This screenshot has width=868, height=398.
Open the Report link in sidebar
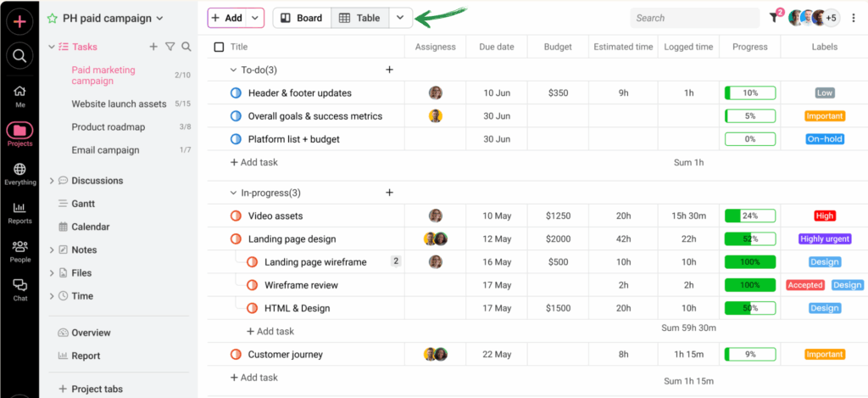pos(86,356)
